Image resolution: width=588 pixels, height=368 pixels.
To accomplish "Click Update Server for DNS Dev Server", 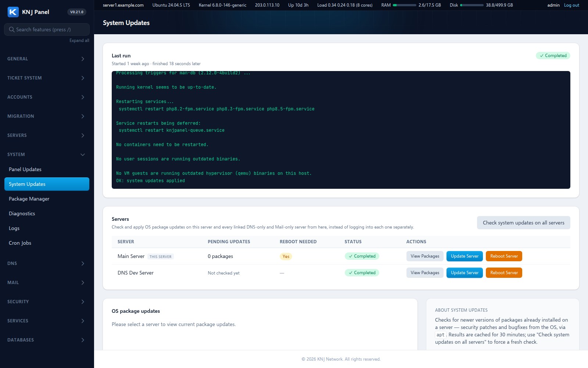I will pyautogui.click(x=465, y=273).
